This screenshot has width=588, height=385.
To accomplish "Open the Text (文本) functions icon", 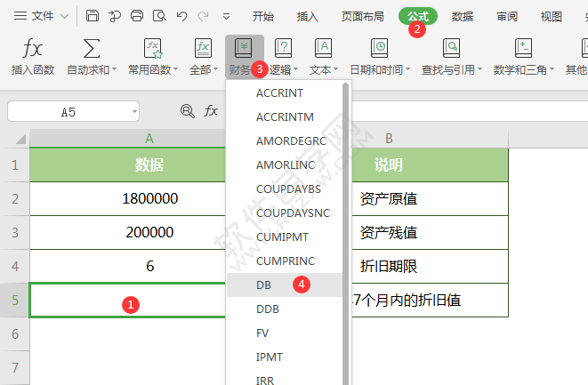I will pyautogui.click(x=323, y=49).
